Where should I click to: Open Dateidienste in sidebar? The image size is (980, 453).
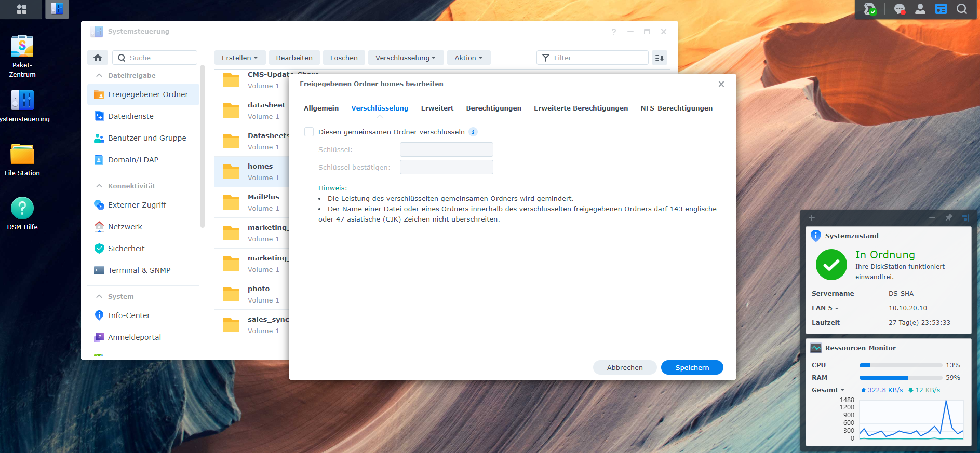(x=143, y=116)
